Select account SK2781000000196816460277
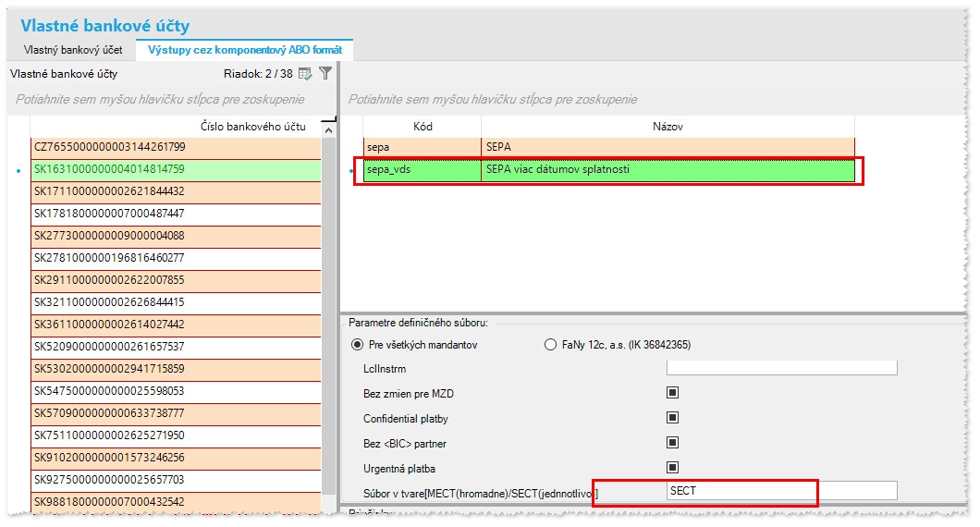 [x=176, y=258]
